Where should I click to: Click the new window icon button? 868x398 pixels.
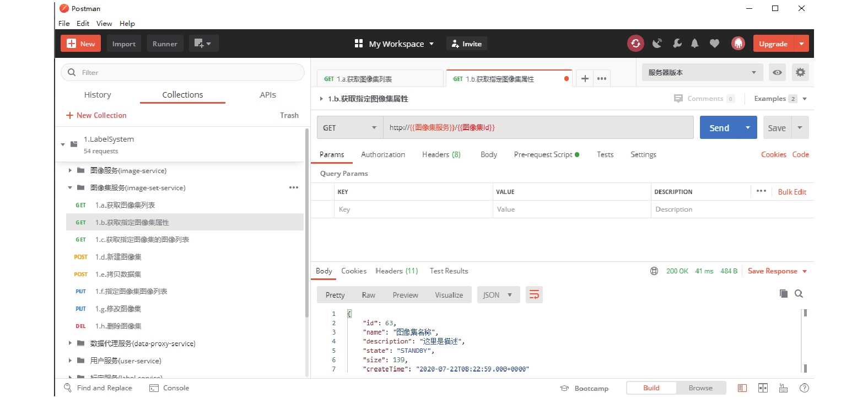point(203,44)
